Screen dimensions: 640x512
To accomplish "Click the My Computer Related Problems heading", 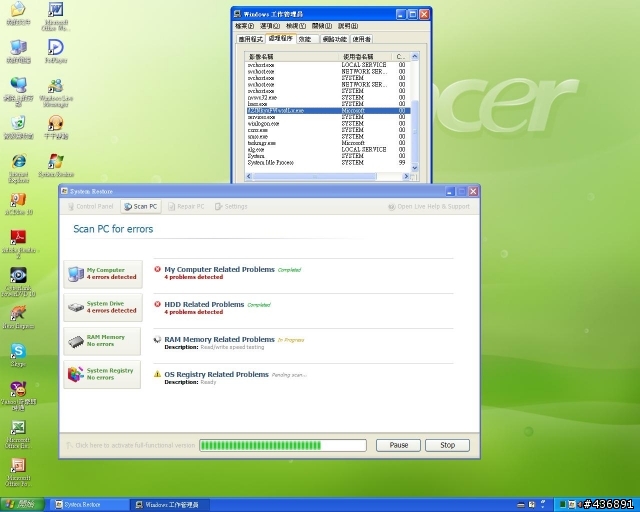I will (219, 269).
